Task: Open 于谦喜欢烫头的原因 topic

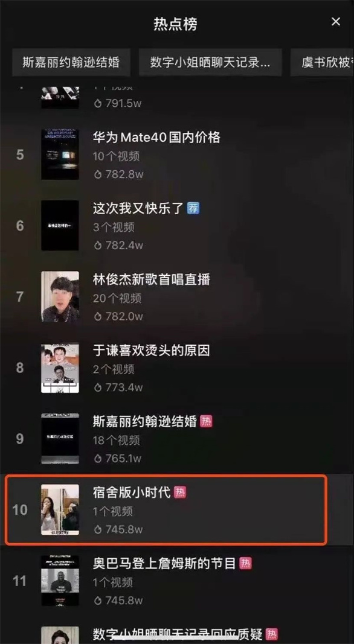Action: (x=151, y=350)
